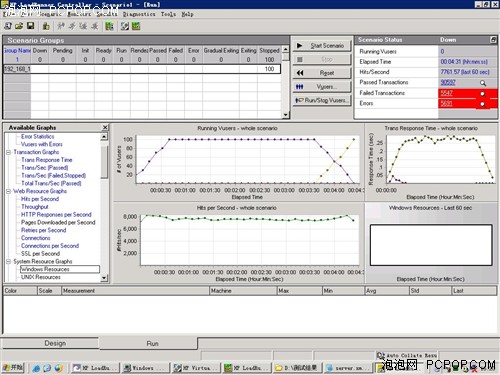This screenshot has width=500, height=375.
Task: Close the Available Graphs panel
Action: coord(105,127)
